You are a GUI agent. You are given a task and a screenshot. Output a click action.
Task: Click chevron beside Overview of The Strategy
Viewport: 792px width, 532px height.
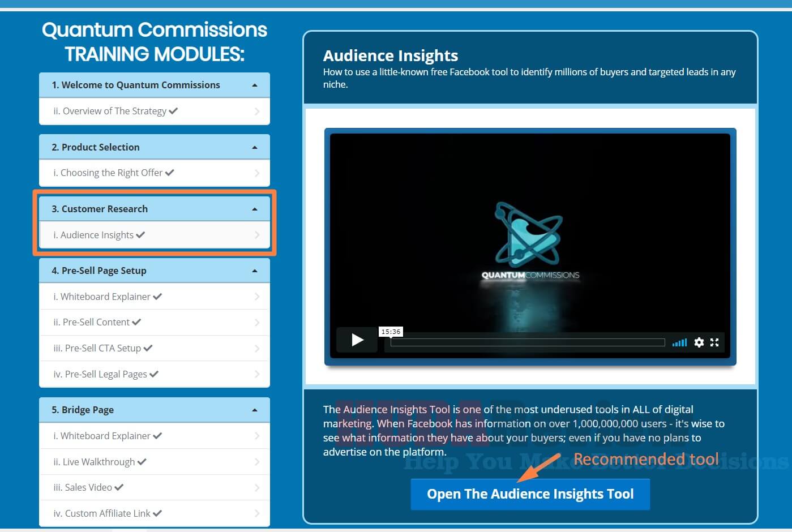click(x=257, y=111)
